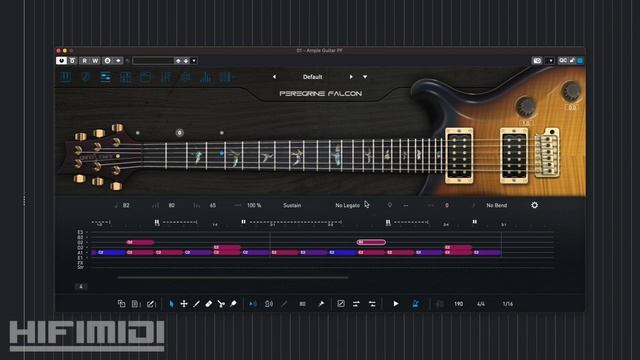Select the pencil draw tool
Viewport: 640px width, 360px height.
(x=196, y=304)
